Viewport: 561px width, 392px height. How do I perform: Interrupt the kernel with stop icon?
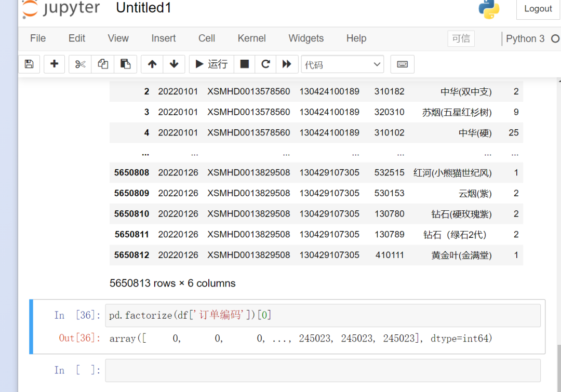point(244,64)
